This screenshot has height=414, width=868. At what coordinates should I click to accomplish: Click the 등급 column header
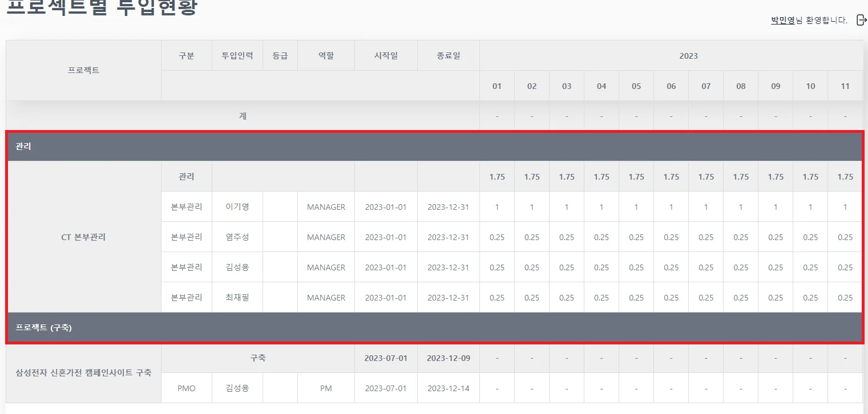click(x=280, y=56)
